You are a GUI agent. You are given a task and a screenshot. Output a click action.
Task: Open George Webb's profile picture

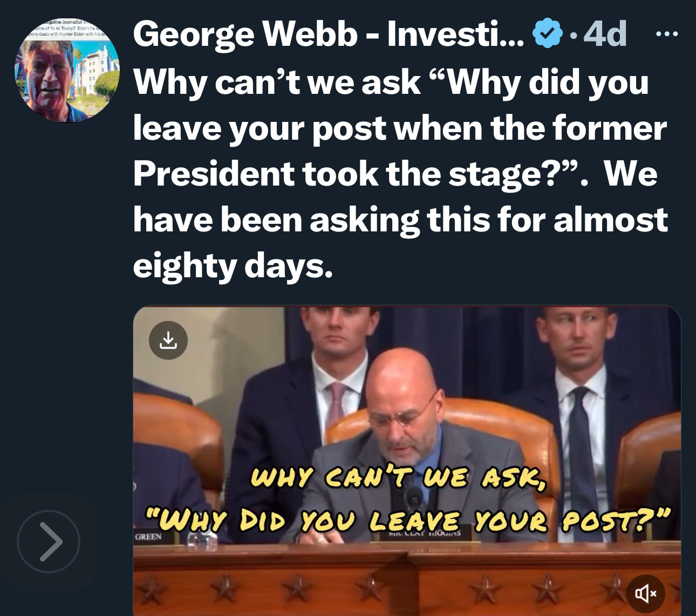click(x=67, y=69)
